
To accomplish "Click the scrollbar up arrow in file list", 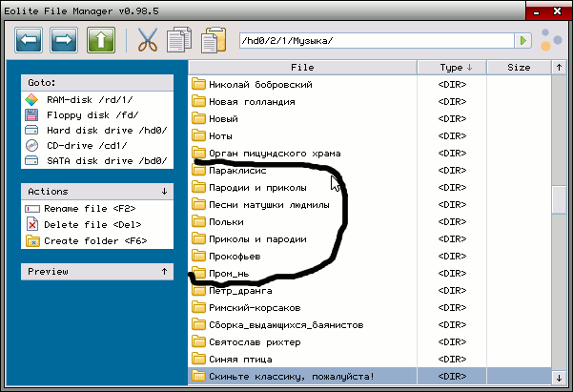I will coord(559,68).
